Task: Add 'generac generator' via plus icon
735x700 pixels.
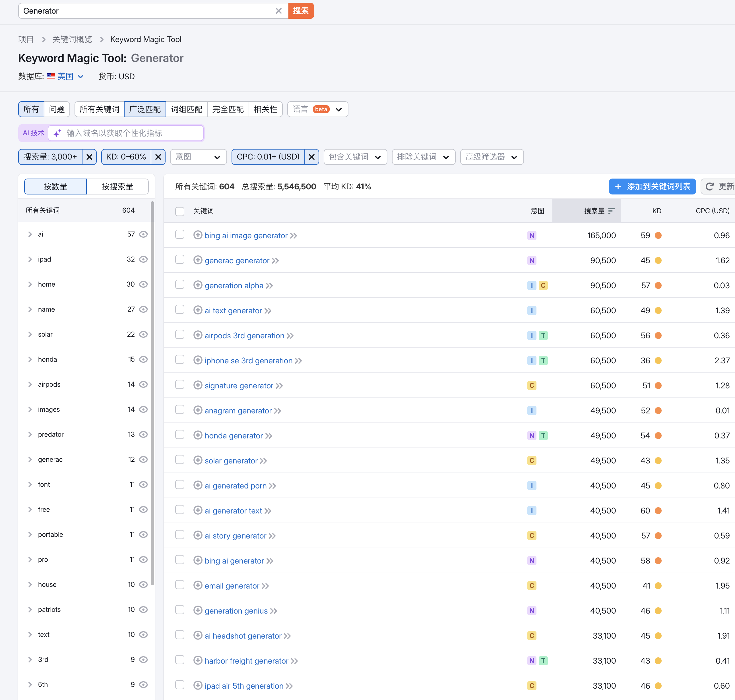Action: (x=198, y=260)
